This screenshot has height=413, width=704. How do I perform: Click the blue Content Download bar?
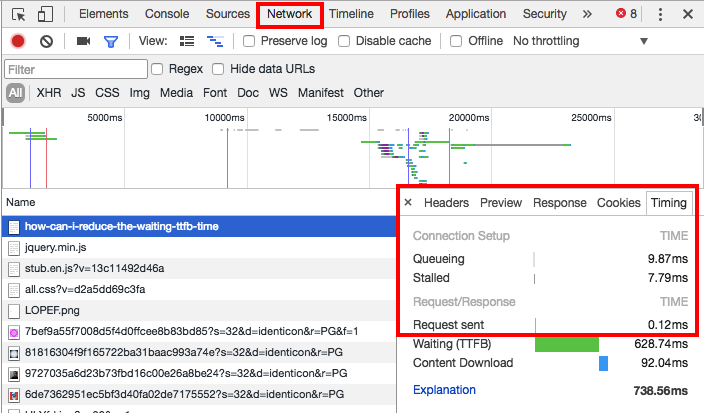tap(603, 363)
